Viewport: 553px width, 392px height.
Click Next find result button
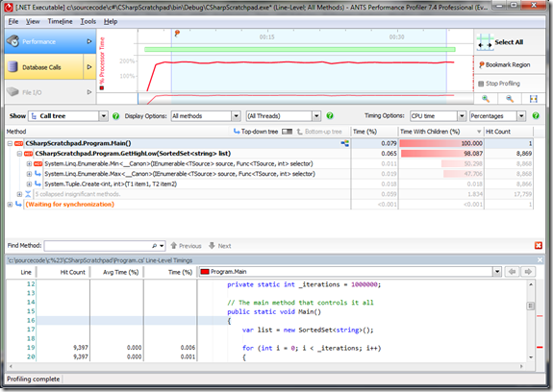pyautogui.click(x=219, y=246)
